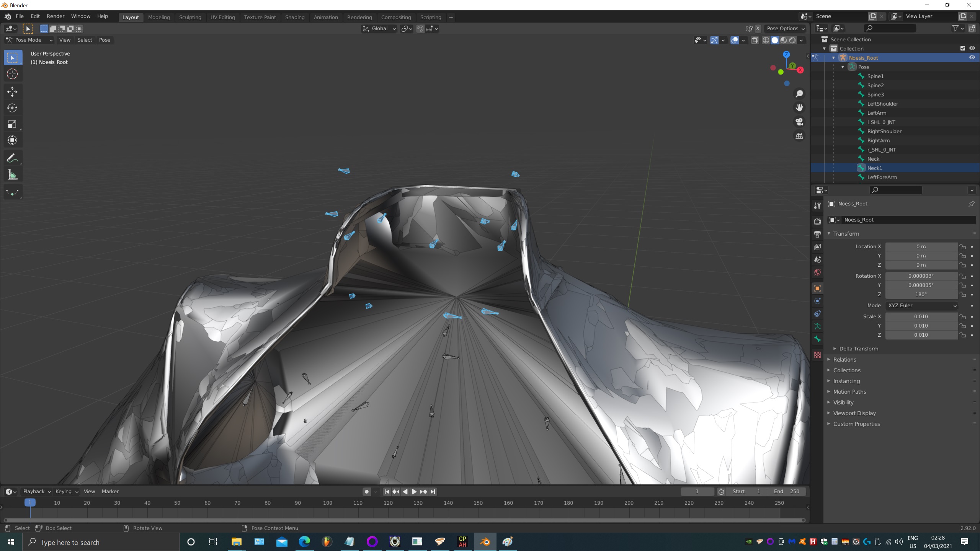Screen dimensions: 980x551
Task: Open the File menu
Action: click(20, 16)
